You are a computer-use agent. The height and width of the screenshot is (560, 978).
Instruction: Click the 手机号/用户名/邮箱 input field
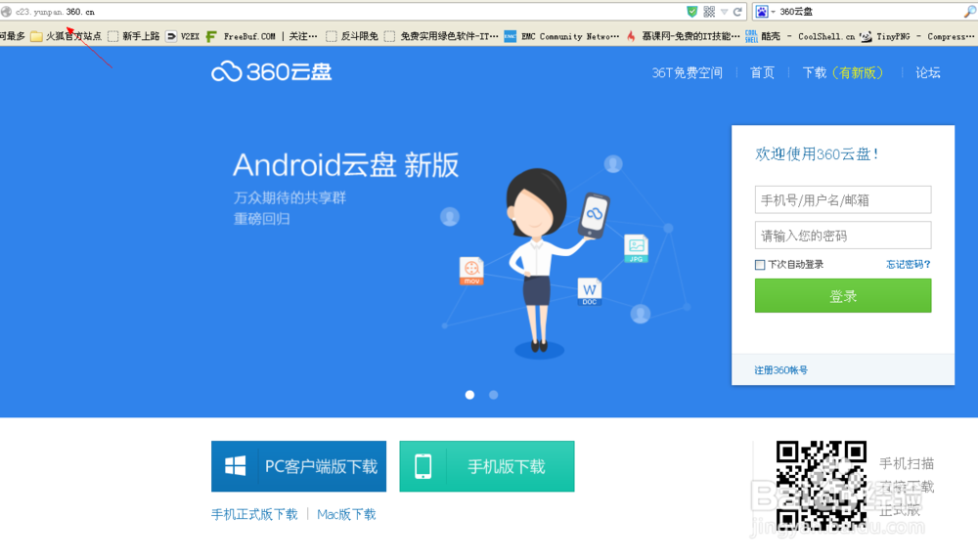(x=843, y=199)
